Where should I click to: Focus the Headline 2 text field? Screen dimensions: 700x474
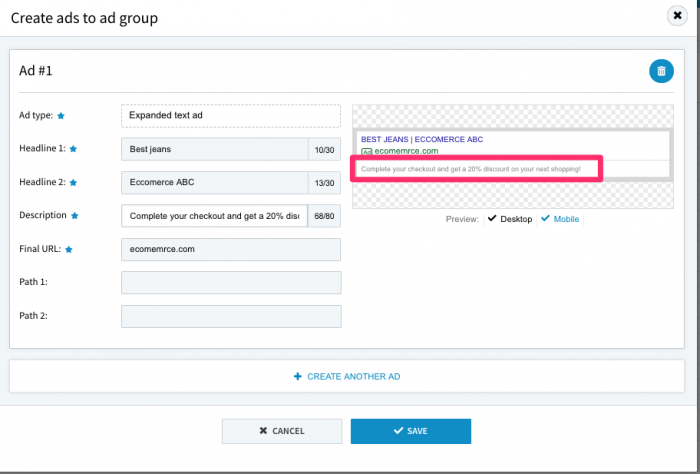click(215, 182)
